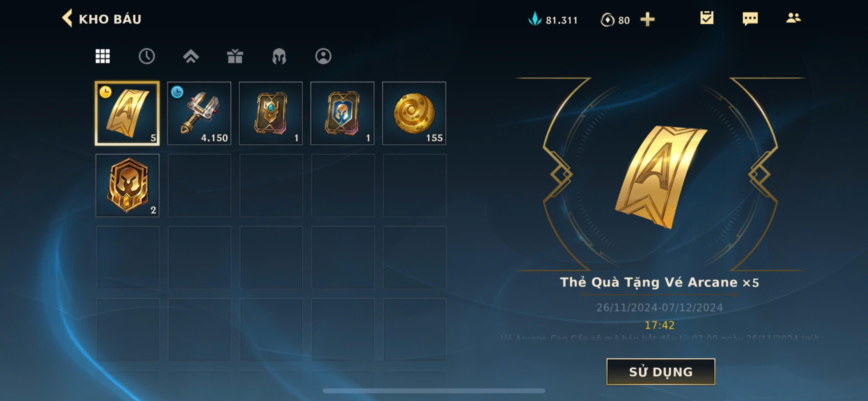Tap the Blue Motes currency icon
The width and height of the screenshot is (868, 401).
534,19
